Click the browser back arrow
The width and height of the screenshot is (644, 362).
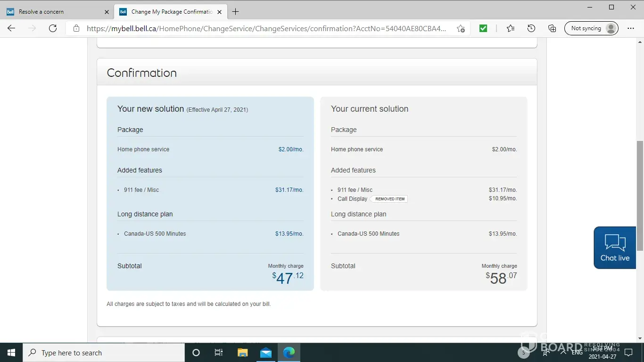(11, 28)
